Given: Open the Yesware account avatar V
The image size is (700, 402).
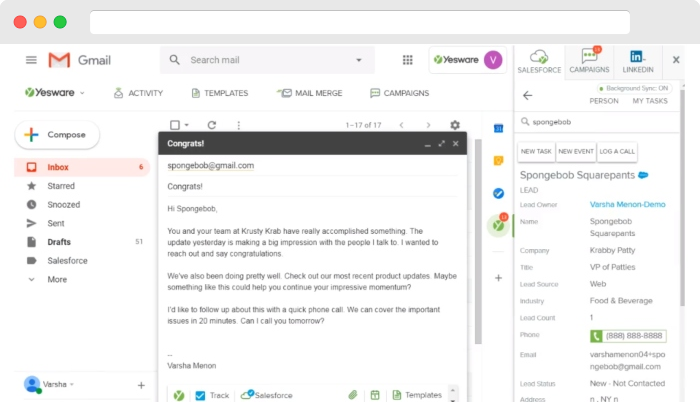Looking at the screenshot, I should point(493,60).
